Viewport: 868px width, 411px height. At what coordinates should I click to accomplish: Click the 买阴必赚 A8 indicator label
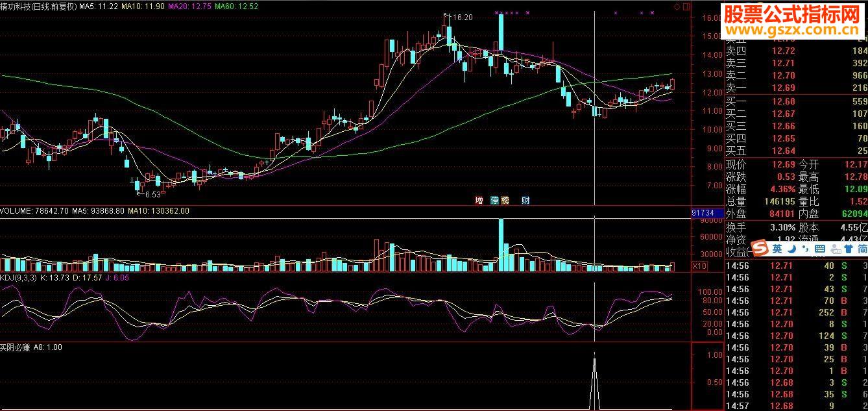[31, 347]
